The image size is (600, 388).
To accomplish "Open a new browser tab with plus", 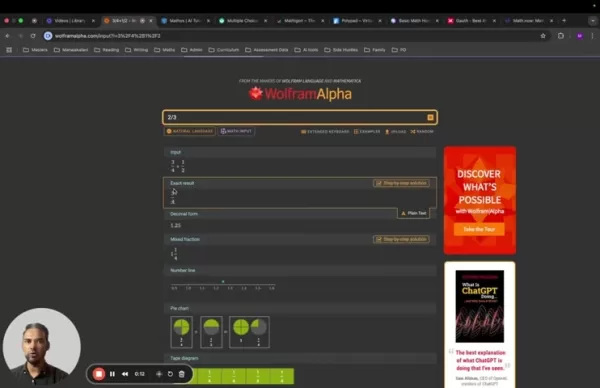I will [x=564, y=21].
